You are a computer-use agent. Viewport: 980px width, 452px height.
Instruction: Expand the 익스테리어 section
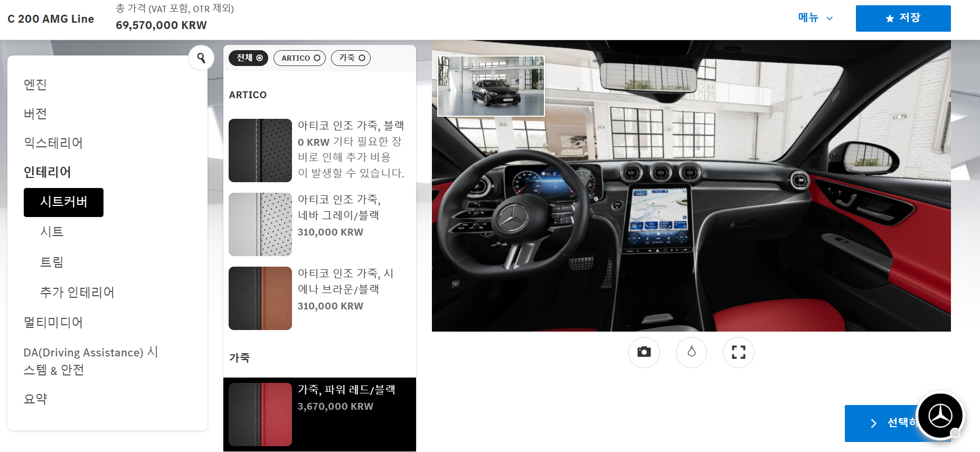53,143
